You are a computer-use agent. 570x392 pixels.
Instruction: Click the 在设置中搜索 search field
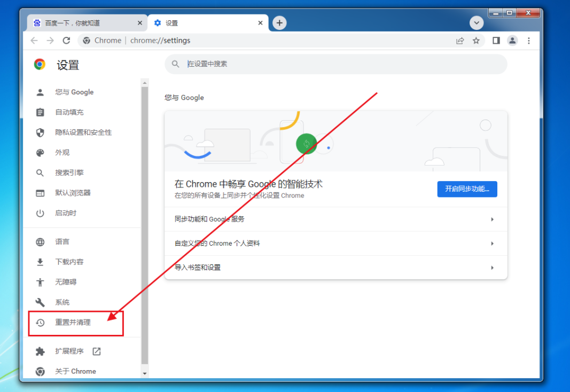(x=336, y=64)
